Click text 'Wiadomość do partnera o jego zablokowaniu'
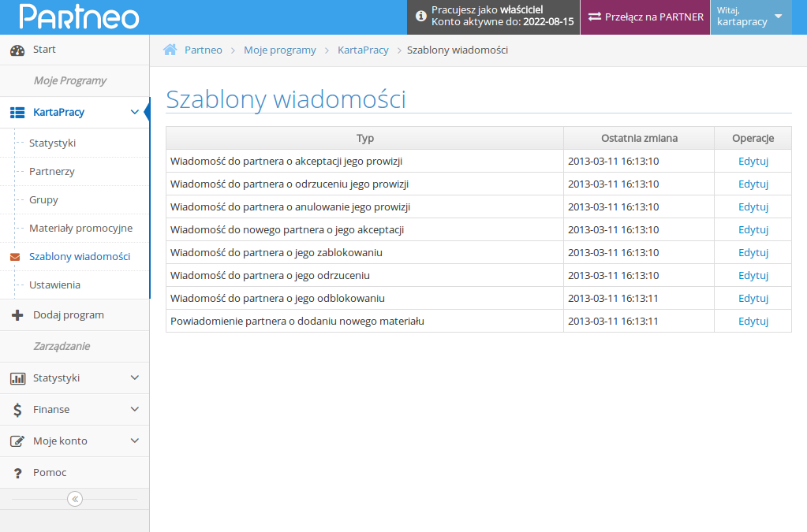 coord(276,252)
